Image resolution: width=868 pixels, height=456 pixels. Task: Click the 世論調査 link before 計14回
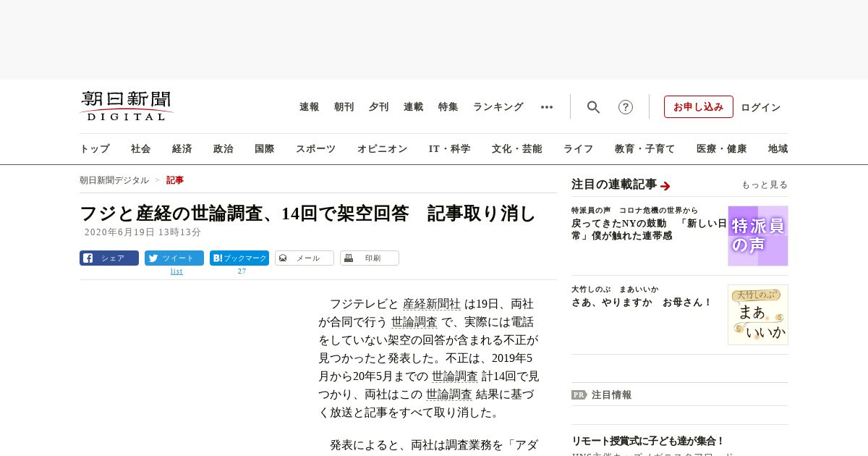[455, 376]
